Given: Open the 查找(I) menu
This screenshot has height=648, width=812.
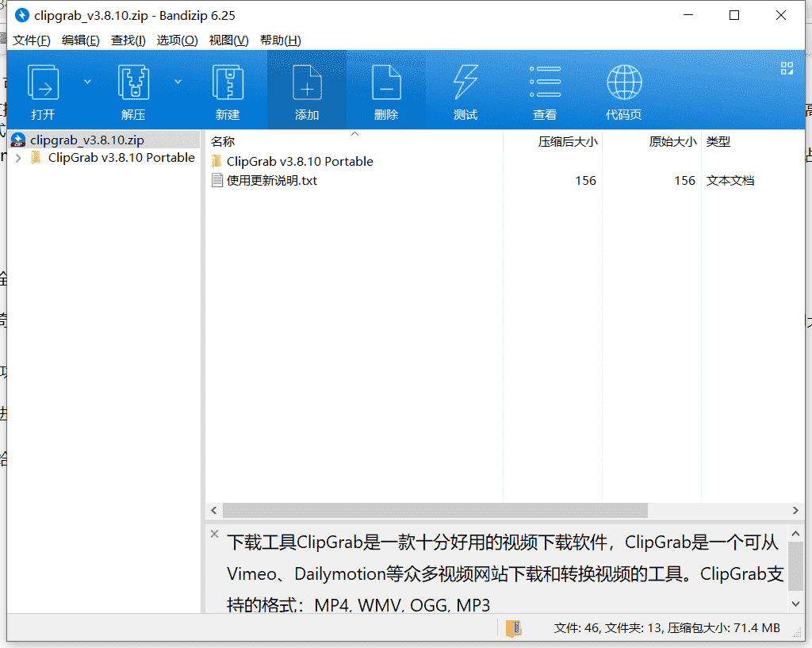Looking at the screenshot, I should pos(128,40).
